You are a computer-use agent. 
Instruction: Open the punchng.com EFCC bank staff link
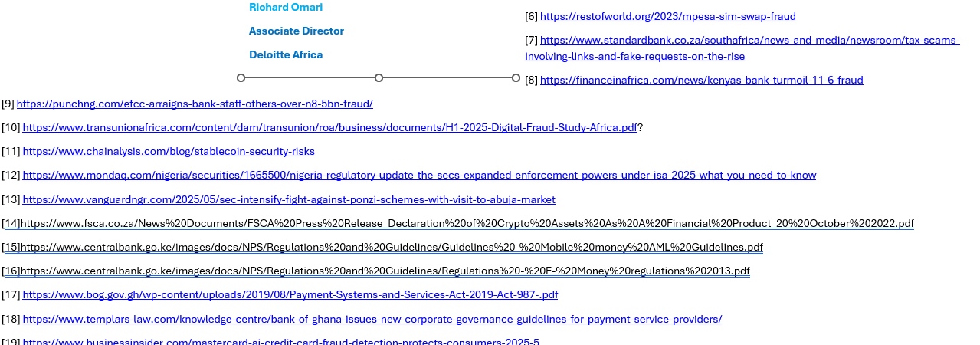click(195, 104)
